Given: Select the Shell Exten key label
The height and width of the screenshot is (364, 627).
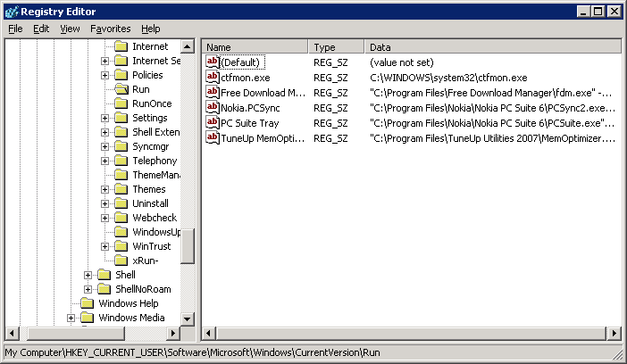Looking at the screenshot, I should [156, 132].
